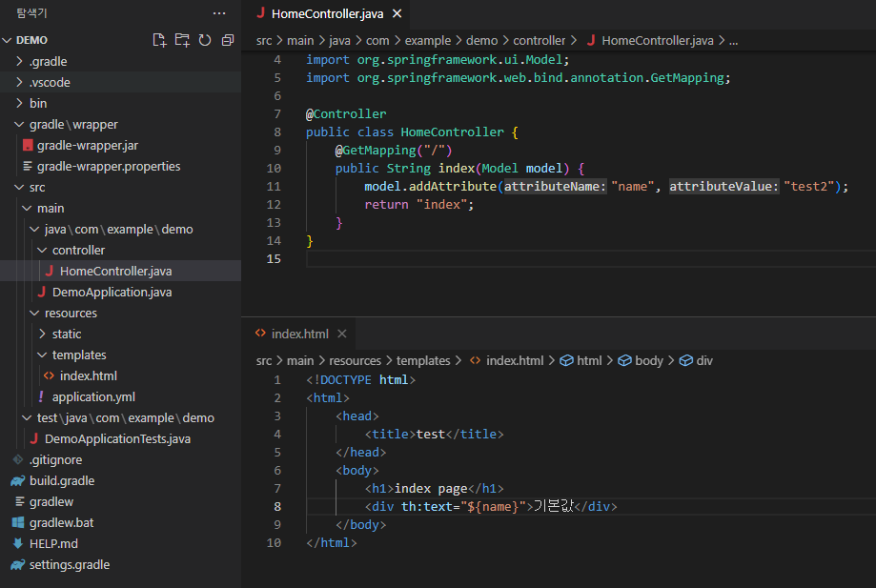The height and width of the screenshot is (588, 876).
Task: Open application.yml in the file tree
Action: click(120, 396)
